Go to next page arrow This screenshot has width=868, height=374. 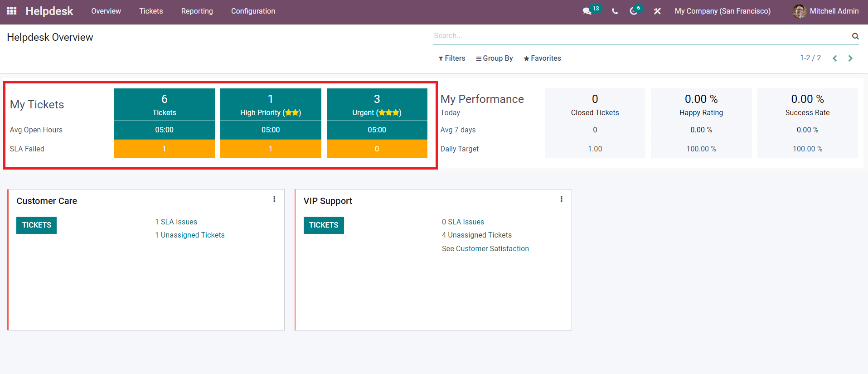click(x=850, y=58)
